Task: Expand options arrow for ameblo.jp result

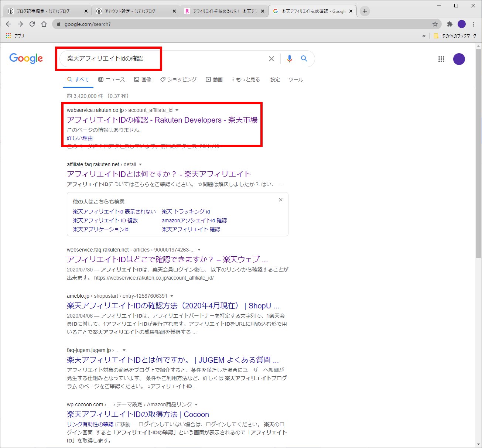Action: [172, 296]
